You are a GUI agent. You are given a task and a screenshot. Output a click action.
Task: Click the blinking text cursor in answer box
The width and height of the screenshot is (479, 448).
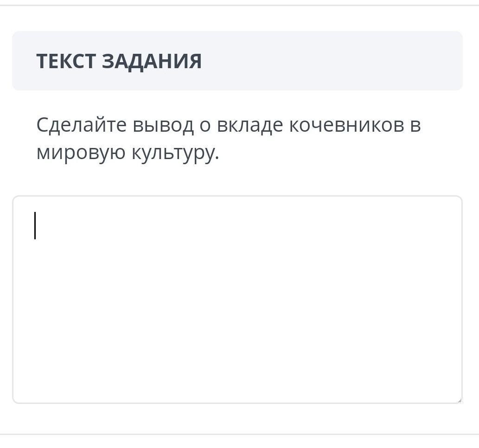tap(35, 225)
